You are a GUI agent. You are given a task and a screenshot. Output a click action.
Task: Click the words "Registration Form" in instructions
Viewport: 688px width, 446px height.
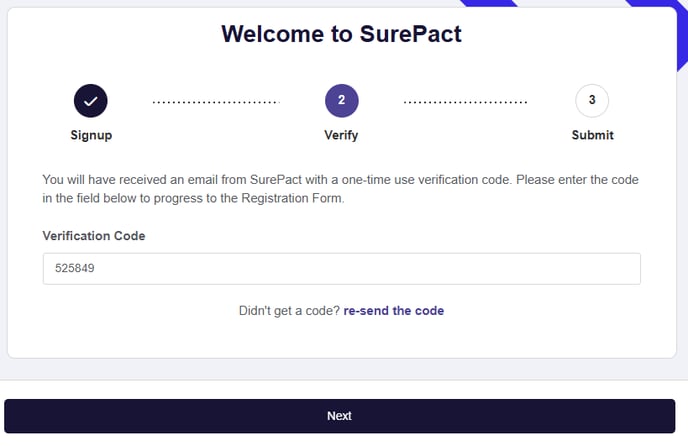pyautogui.click(x=291, y=198)
